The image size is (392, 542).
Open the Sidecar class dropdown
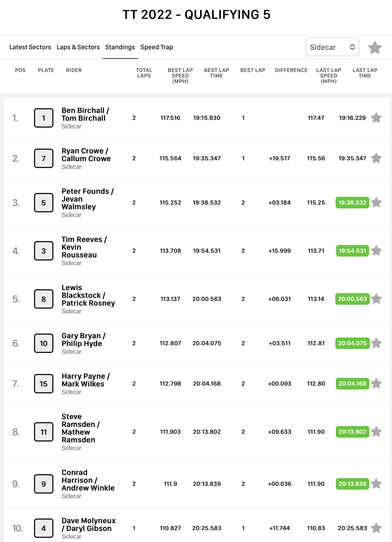pyautogui.click(x=332, y=47)
